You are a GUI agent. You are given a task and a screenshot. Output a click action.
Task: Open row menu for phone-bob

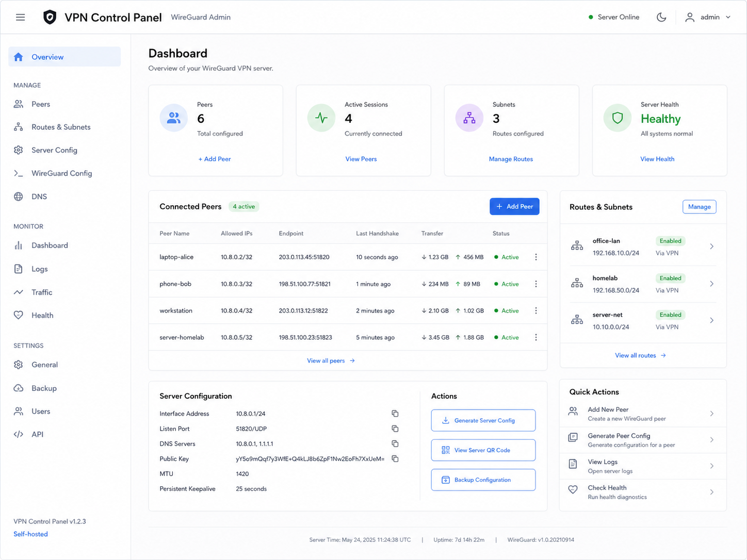coord(536,284)
